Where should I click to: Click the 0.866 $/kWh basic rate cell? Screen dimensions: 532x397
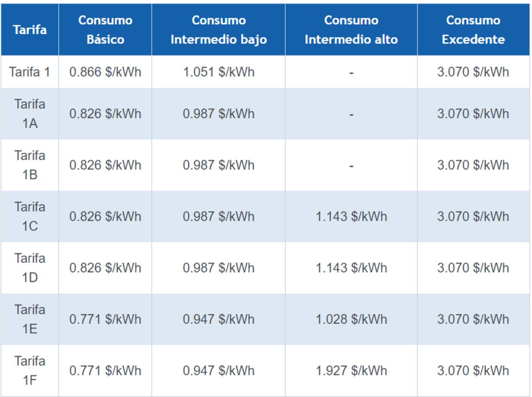[105, 72]
